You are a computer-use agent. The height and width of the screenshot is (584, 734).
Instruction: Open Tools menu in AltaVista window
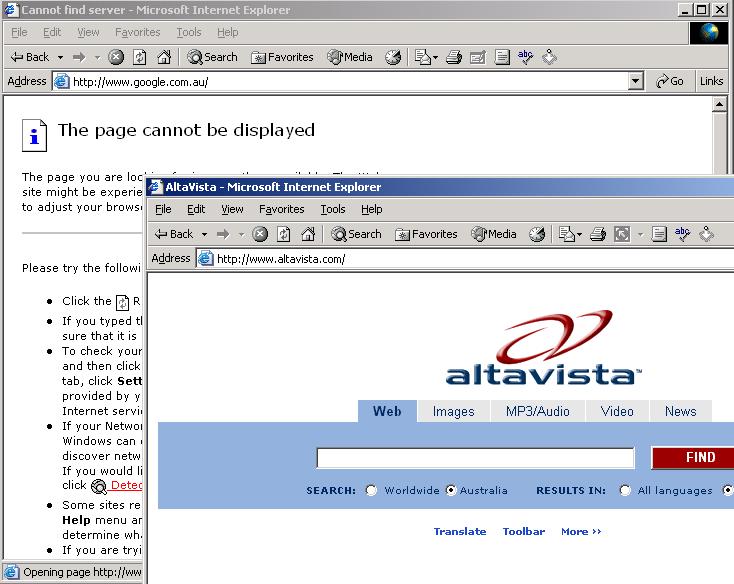(333, 209)
